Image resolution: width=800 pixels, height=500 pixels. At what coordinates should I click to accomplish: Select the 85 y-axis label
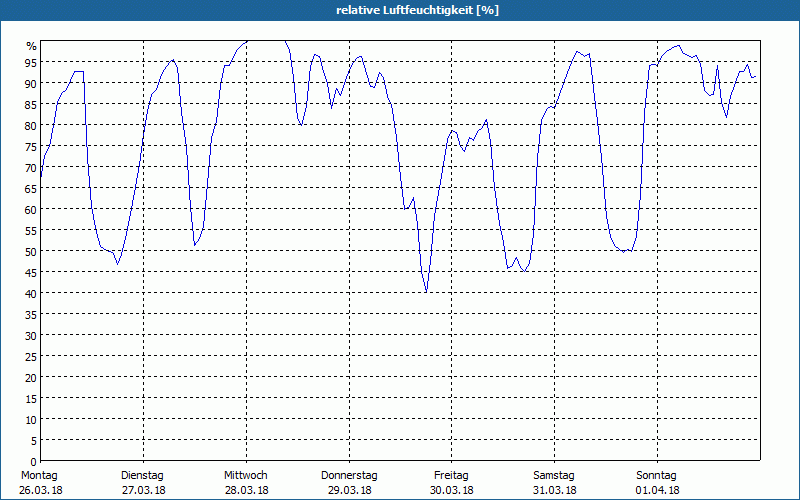(32, 104)
